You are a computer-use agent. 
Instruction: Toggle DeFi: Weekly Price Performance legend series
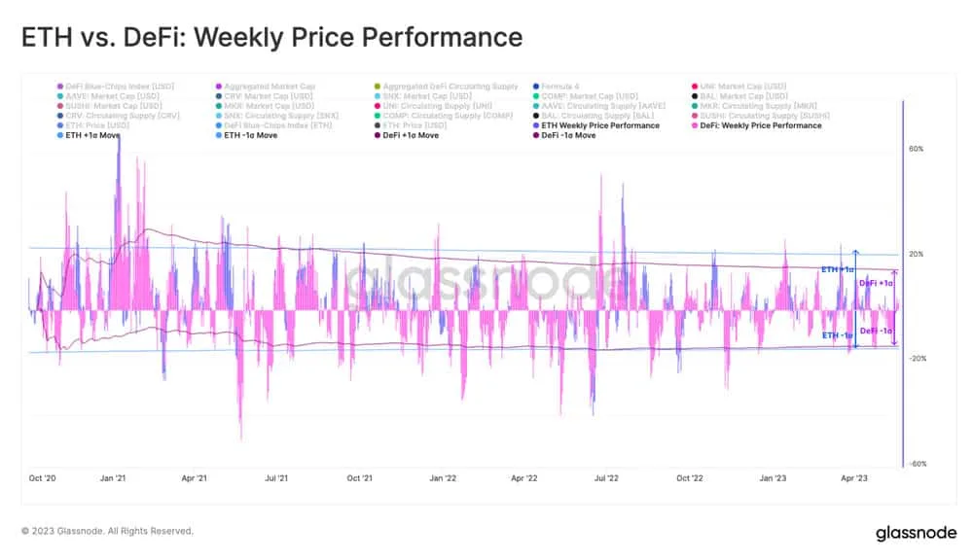(x=756, y=125)
